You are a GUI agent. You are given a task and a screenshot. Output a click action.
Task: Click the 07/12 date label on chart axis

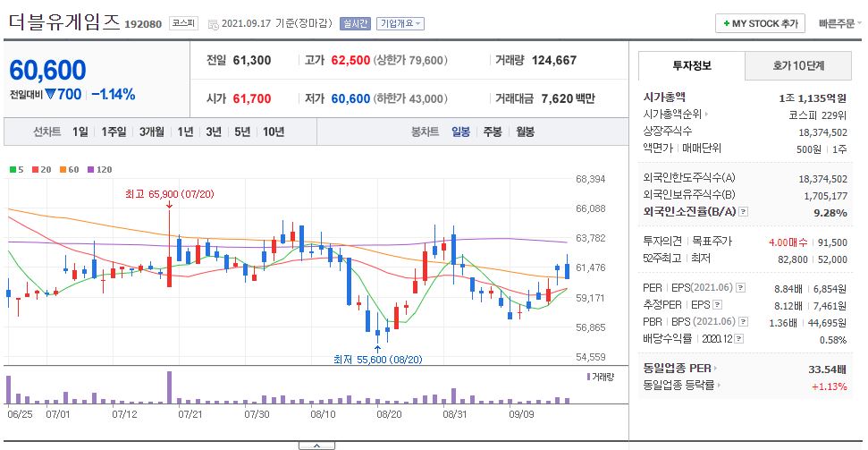[124, 414]
